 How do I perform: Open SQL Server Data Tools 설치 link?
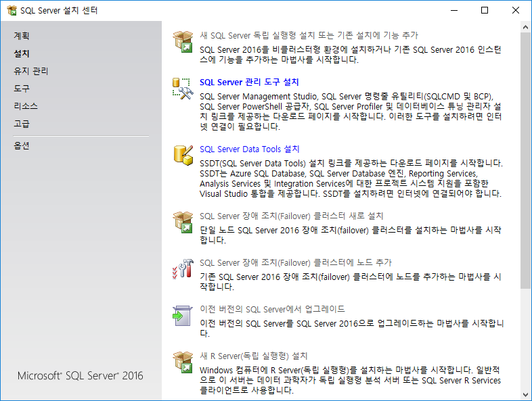click(249, 149)
